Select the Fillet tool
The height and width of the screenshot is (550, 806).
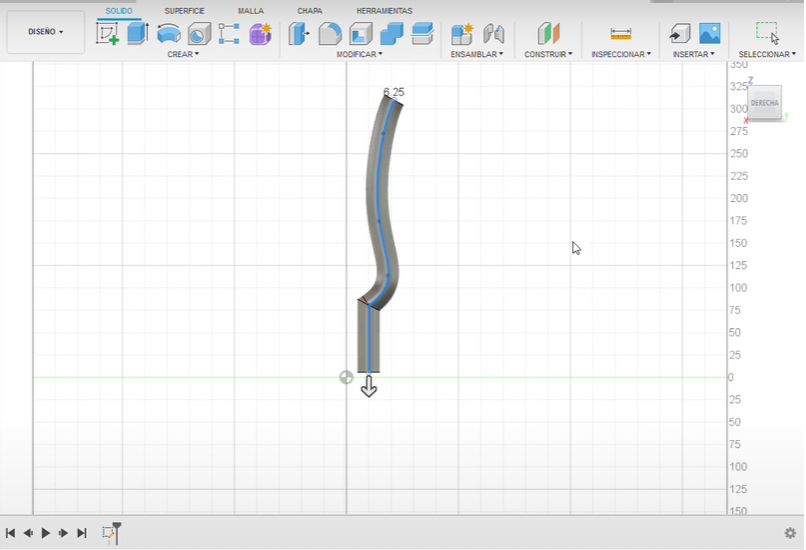329,34
